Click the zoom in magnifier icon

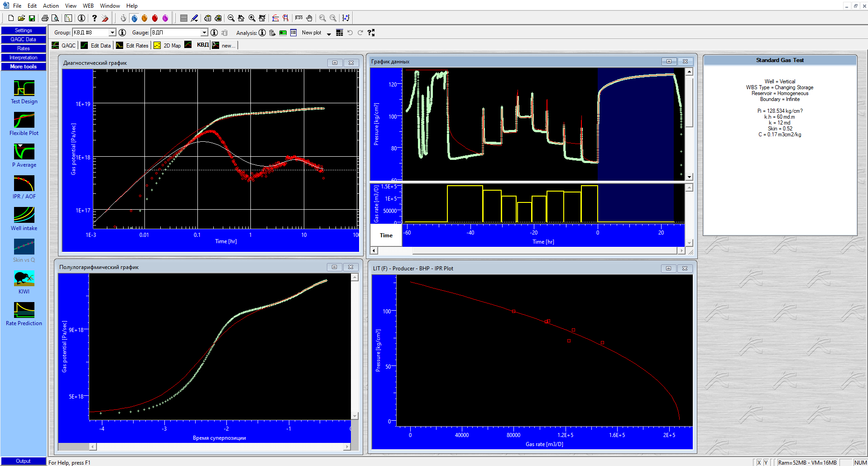[252, 18]
